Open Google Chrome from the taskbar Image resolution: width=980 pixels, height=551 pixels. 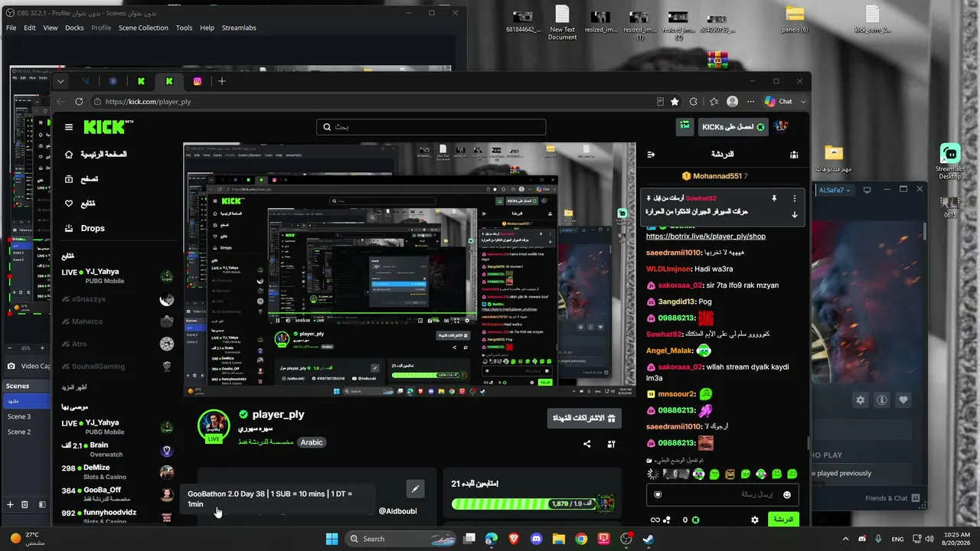click(x=581, y=539)
